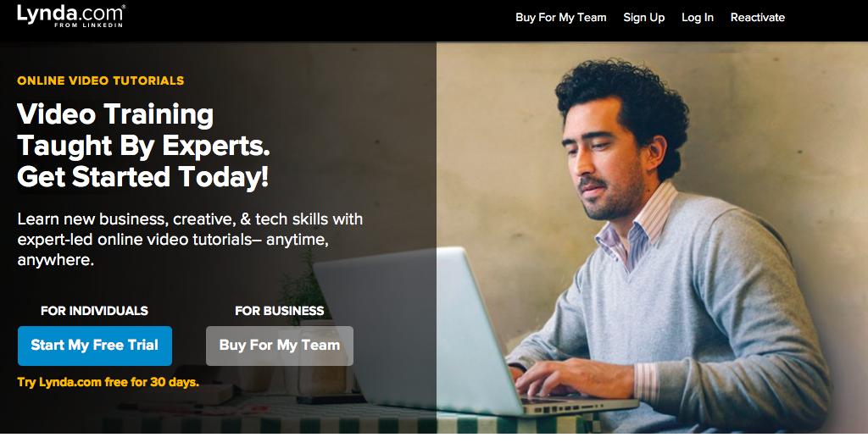Select the Reactivate nav link

click(757, 17)
